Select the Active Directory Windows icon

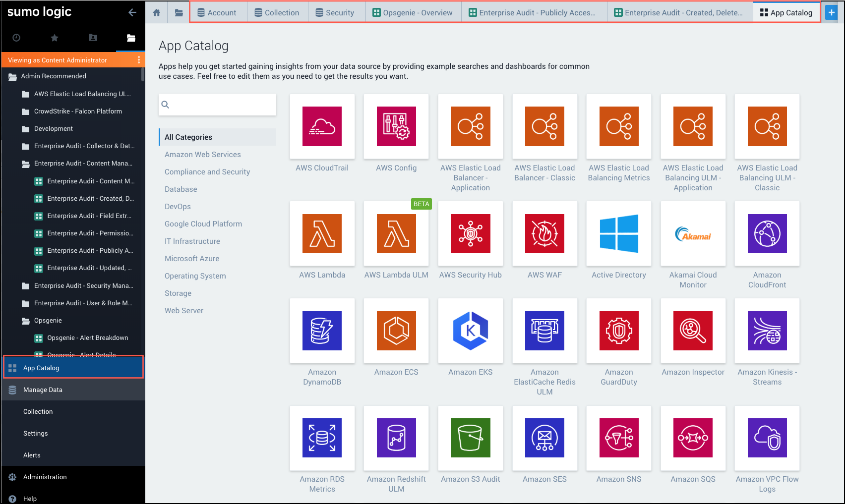point(618,233)
